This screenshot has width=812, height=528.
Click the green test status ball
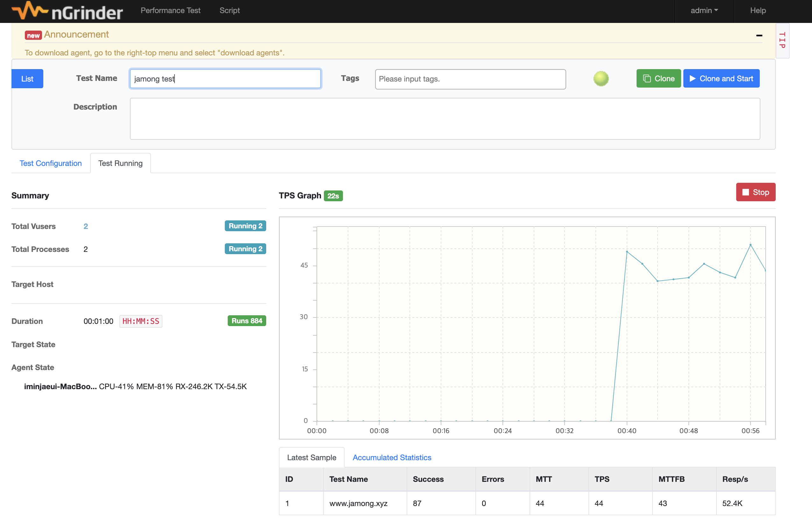[601, 79]
